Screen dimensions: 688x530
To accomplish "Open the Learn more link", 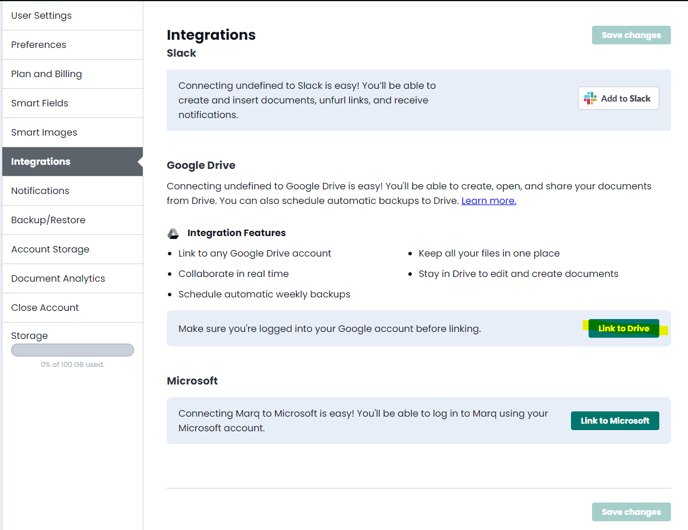I will point(488,201).
